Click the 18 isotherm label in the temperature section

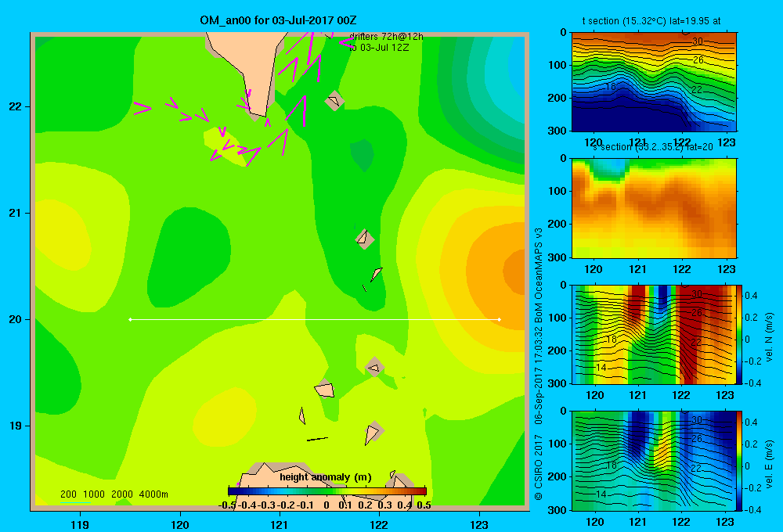click(x=610, y=86)
